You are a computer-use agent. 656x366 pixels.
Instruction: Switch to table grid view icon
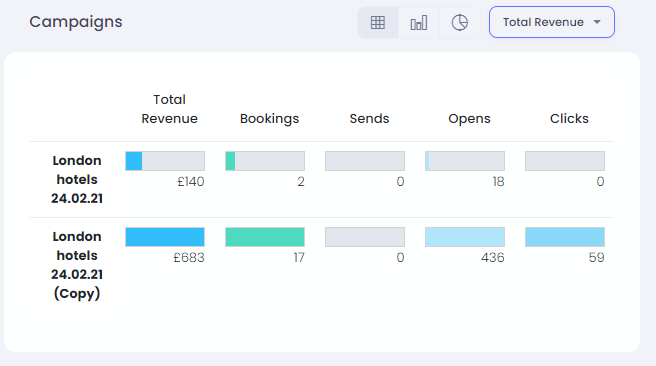click(378, 22)
